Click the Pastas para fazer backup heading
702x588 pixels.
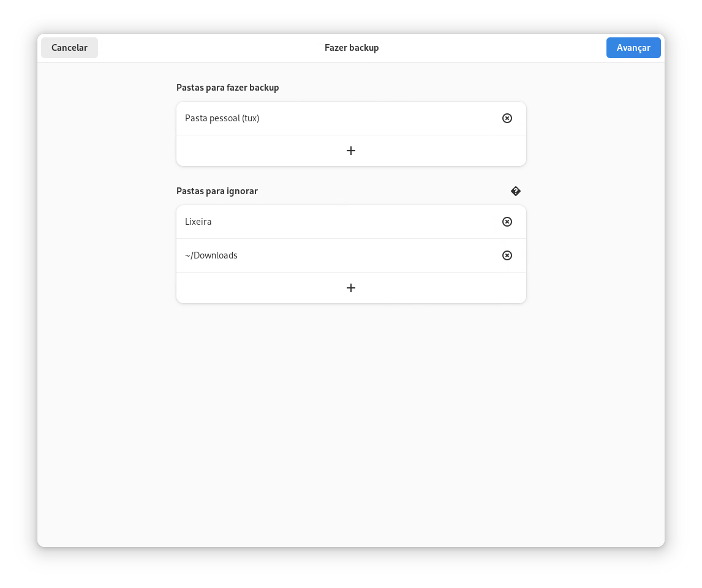click(228, 88)
